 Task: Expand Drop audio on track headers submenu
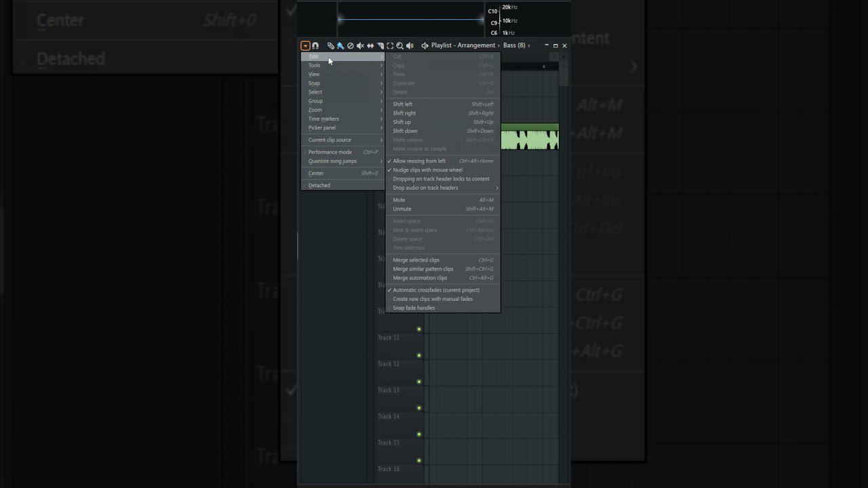click(443, 188)
